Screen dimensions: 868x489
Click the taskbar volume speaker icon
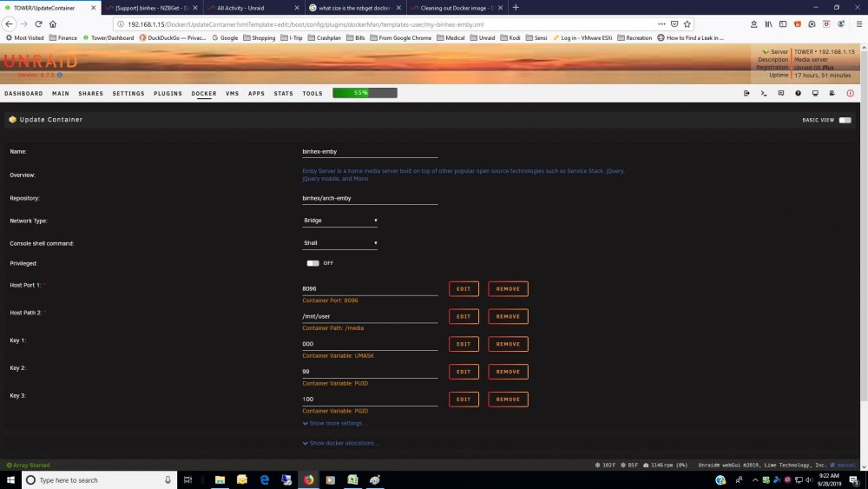point(809,479)
